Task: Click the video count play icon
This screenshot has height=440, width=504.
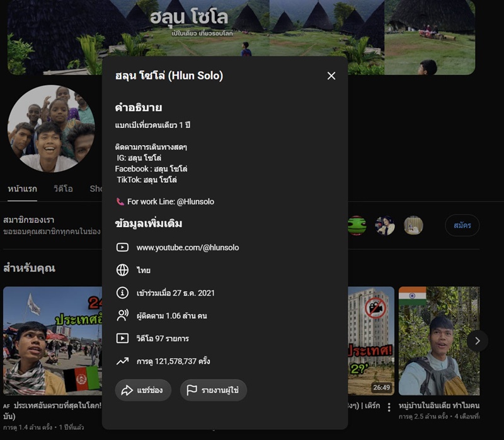Action: [122, 339]
